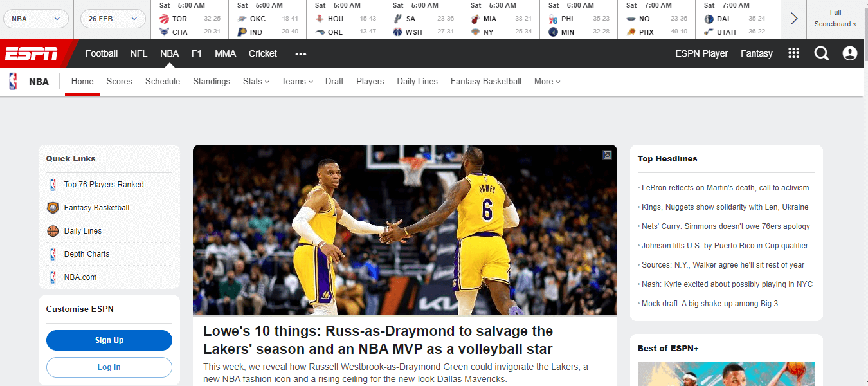
Task: Expand the Stats menu
Action: click(x=256, y=82)
